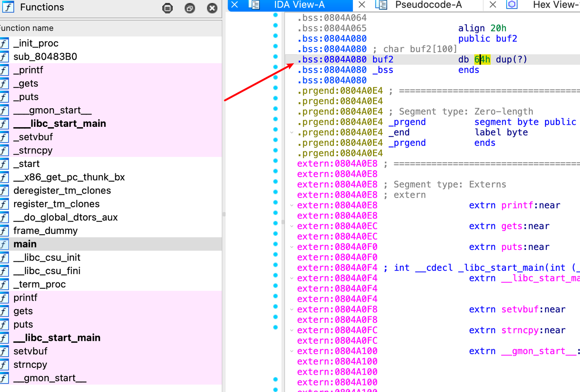The image size is (580, 392).
Task: Click the Functions panel f icon in titlebar
Action: pyautogui.click(x=8, y=7)
